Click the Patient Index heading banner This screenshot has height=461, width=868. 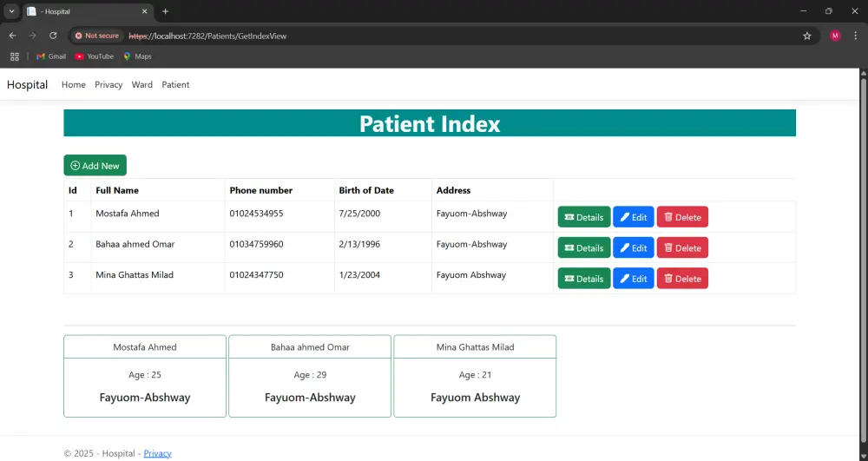(x=430, y=123)
